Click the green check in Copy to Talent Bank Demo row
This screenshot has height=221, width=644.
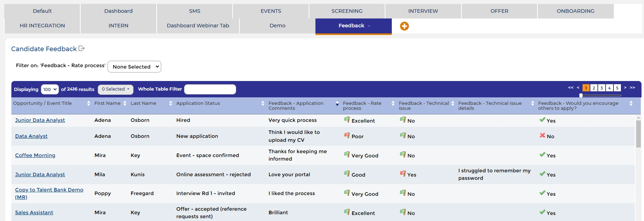542,193
